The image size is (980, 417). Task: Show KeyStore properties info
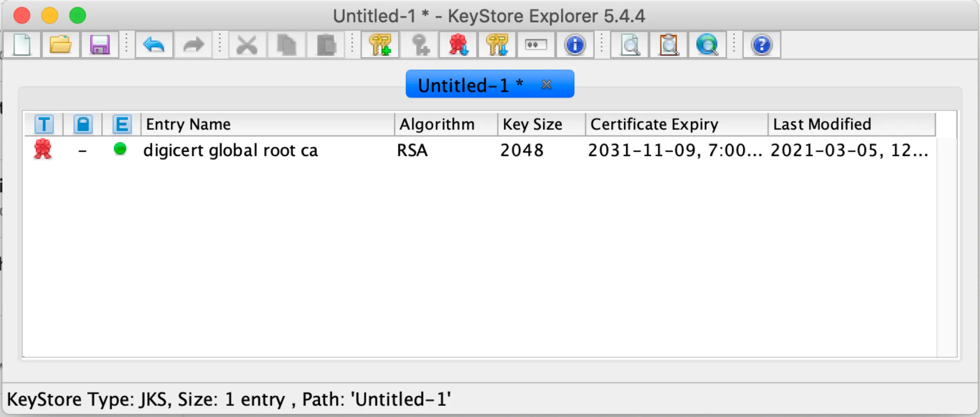pyautogui.click(x=575, y=44)
